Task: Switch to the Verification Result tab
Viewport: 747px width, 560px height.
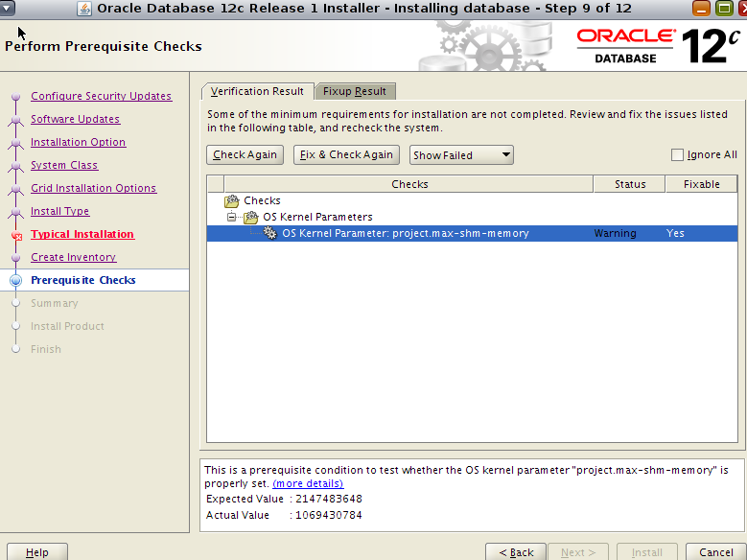Action: click(257, 91)
